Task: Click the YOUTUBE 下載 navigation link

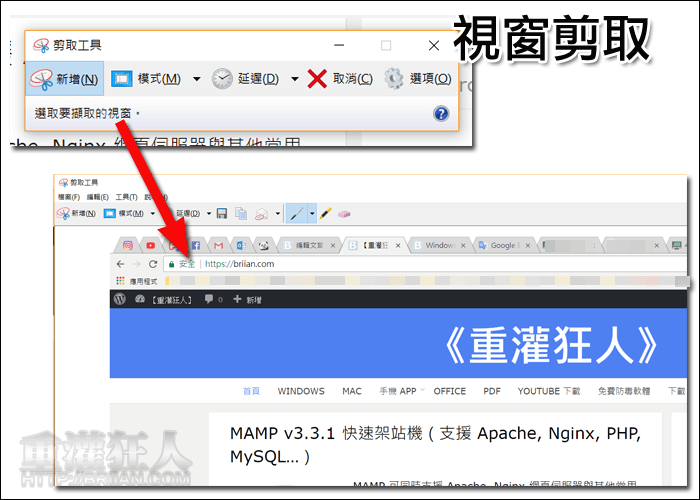Action: pos(548,391)
